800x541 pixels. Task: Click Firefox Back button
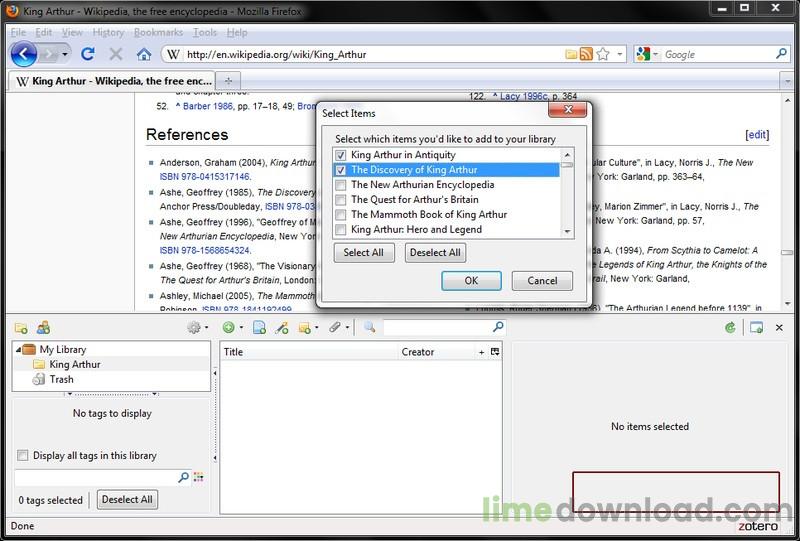click(x=23, y=54)
